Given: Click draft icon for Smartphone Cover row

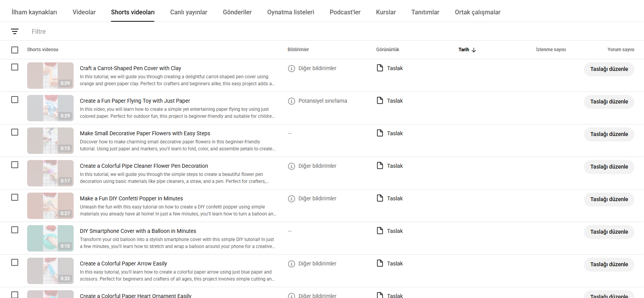Looking at the screenshot, I should point(380,231).
